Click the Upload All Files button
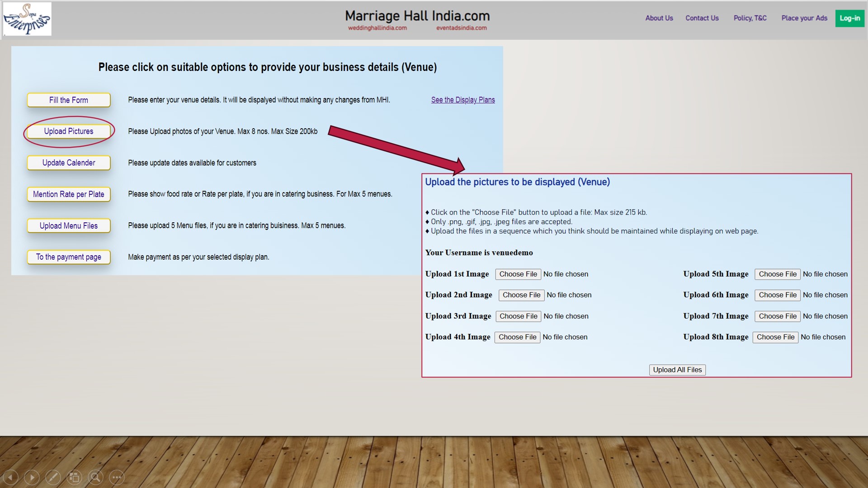Image resolution: width=868 pixels, height=488 pixels. coord(677,370)
